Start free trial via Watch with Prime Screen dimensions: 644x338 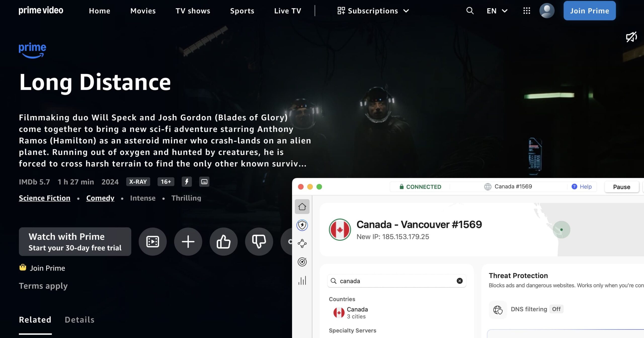[75, 241]
